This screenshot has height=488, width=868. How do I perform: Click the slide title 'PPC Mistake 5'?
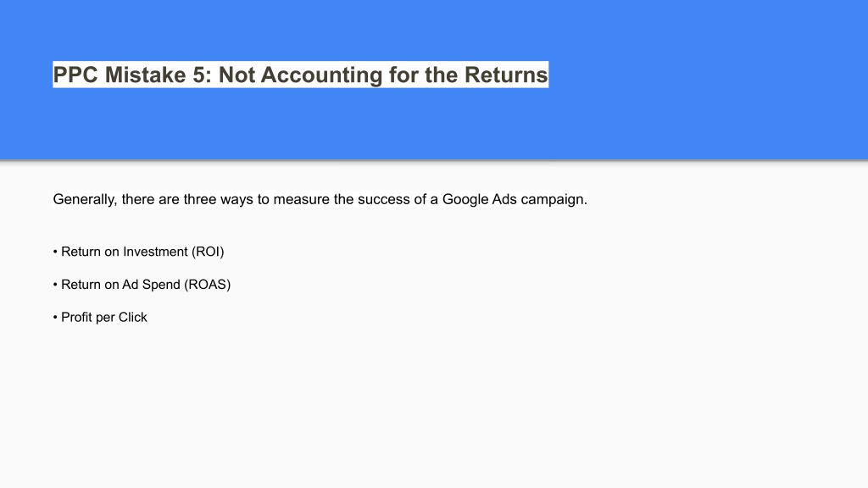click(x=301, y=75)
